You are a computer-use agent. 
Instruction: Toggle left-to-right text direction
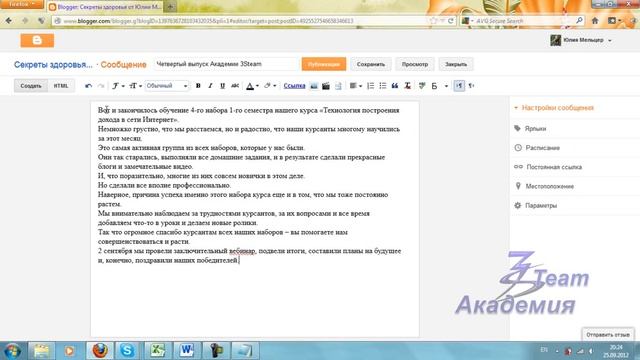pyautogui.click(x=459, y=86)
